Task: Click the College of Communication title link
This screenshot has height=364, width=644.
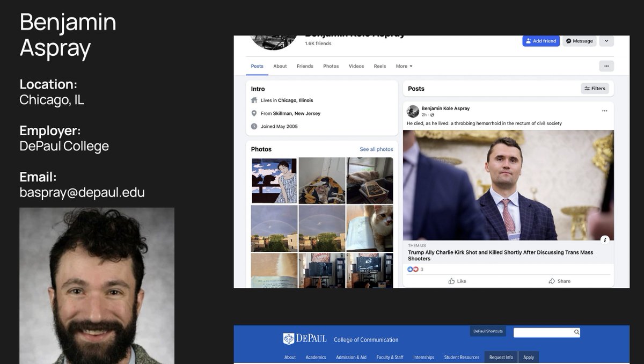Action: pos(366,340)
